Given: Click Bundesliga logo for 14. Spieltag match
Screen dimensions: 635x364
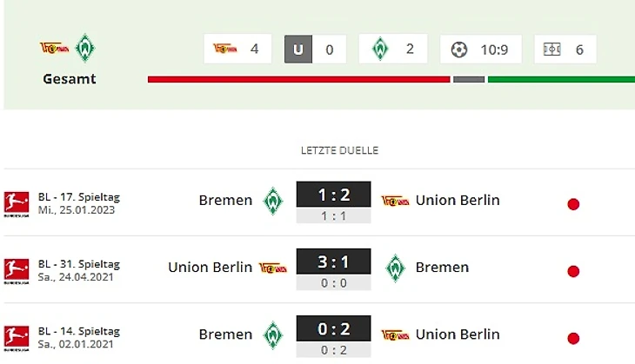Looking at the screenshot, I should pyautogui.click(x=17, y=336).
